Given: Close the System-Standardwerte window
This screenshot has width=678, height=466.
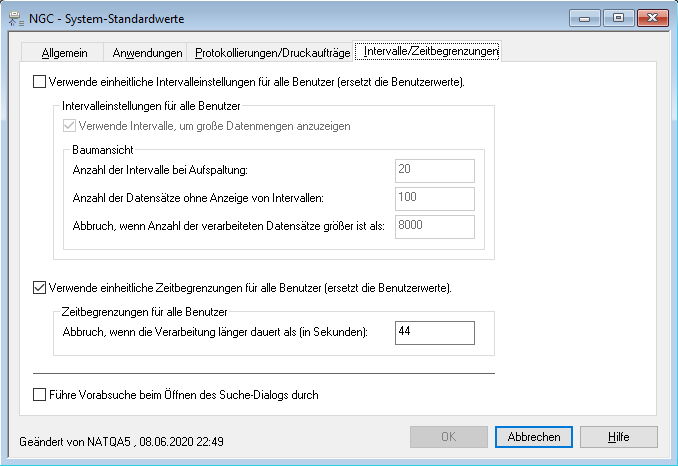Looking at the screenshot, I should click(x=652, y=18).
